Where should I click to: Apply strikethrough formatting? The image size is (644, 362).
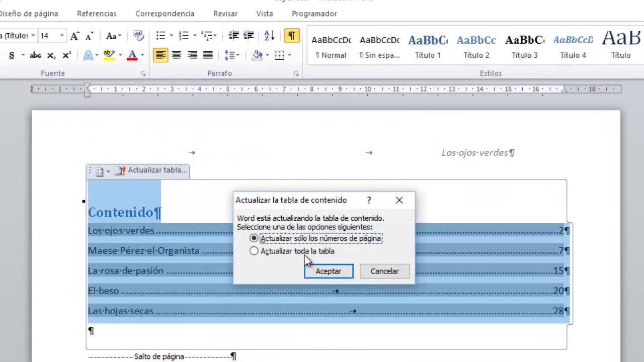pyautogui.click(x=35, y=55)
